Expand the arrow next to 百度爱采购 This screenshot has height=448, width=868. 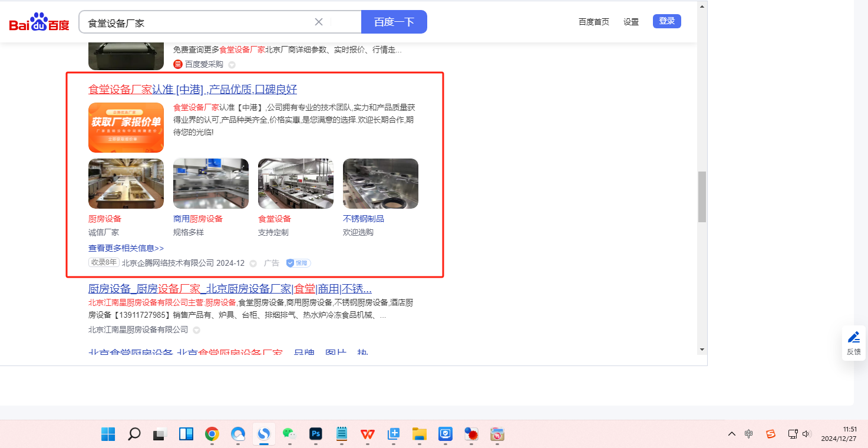232,65
